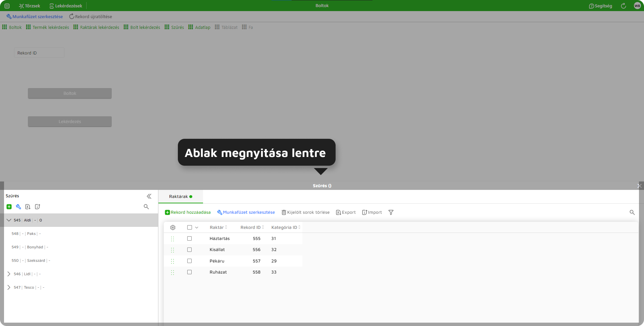
Task: Open the Lekérdezések menu
Action: [x=66, y=6]
